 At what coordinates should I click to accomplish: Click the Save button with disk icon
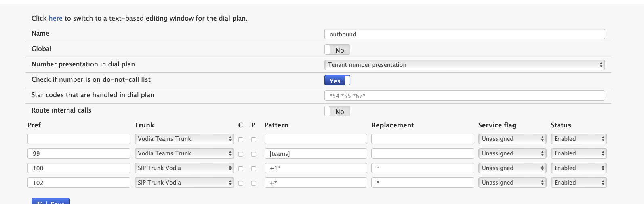coord(51,201)
